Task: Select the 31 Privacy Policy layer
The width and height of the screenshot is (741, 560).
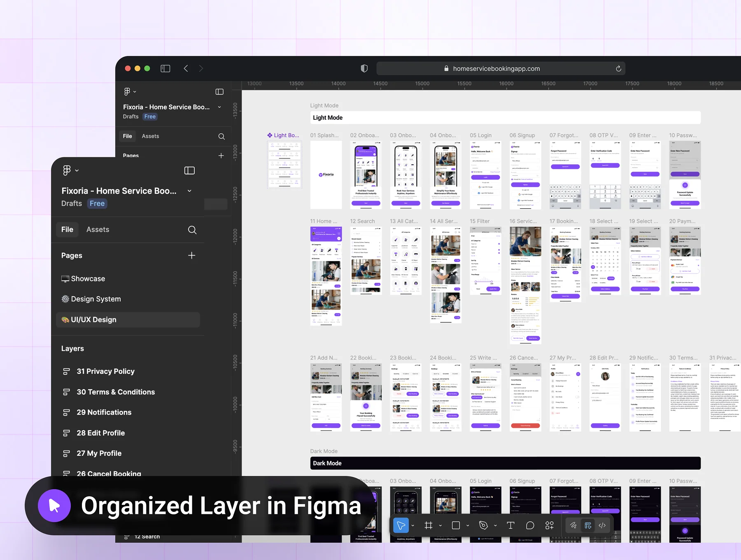Action: pyautogui.click(x=105, y=371)
